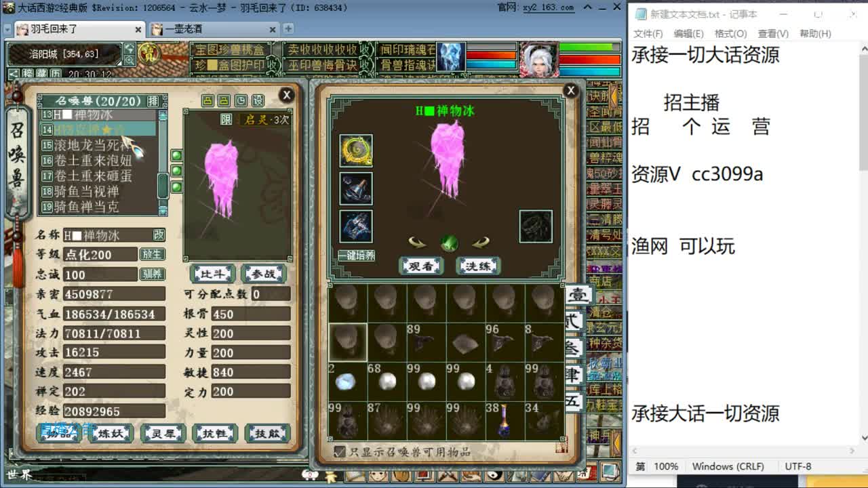Select the blue orb item with count 2
Viewport: 868px width, 488px height.
[348, 382]
